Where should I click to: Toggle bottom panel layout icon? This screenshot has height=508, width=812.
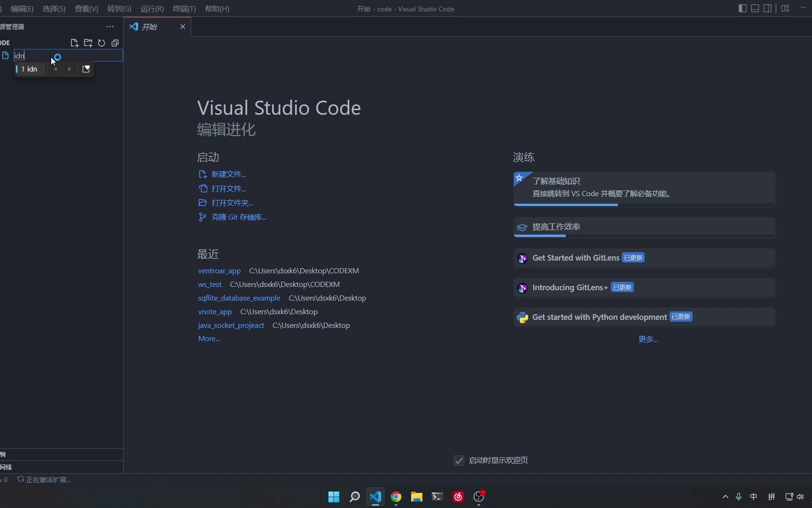(755, 8)
